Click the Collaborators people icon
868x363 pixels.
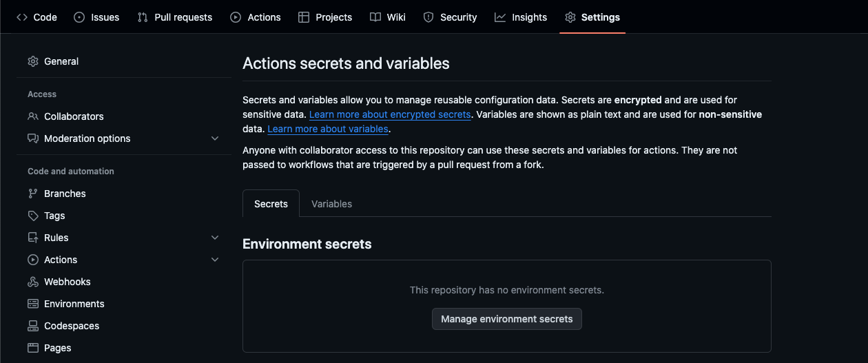[33, 116]
